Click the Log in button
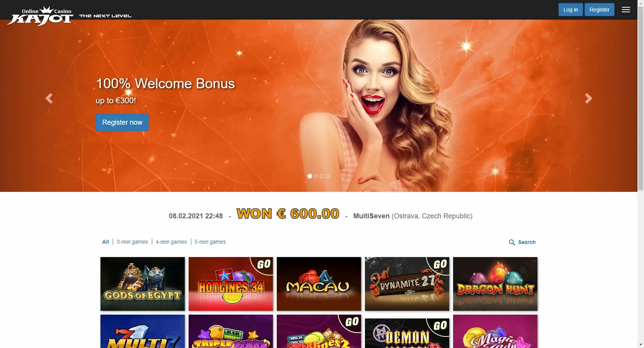The image size is (644, 348). click(x=570, y=10)
